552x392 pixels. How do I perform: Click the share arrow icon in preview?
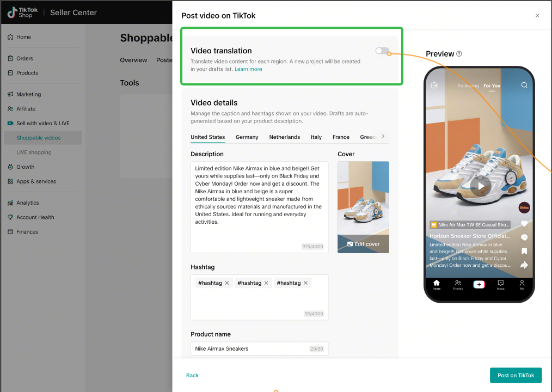(x=524, y=265)
